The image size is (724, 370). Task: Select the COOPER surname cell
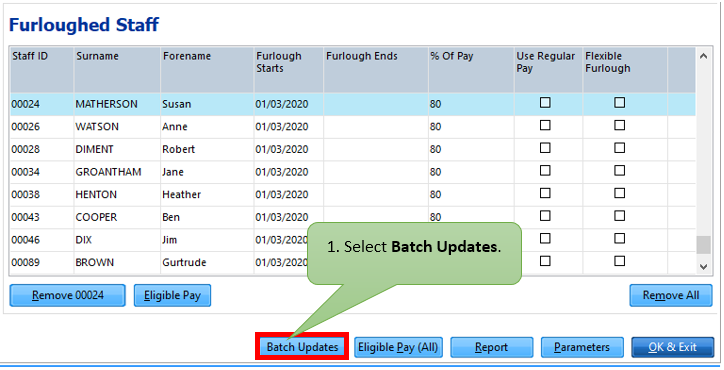click(x=117, y=218)
